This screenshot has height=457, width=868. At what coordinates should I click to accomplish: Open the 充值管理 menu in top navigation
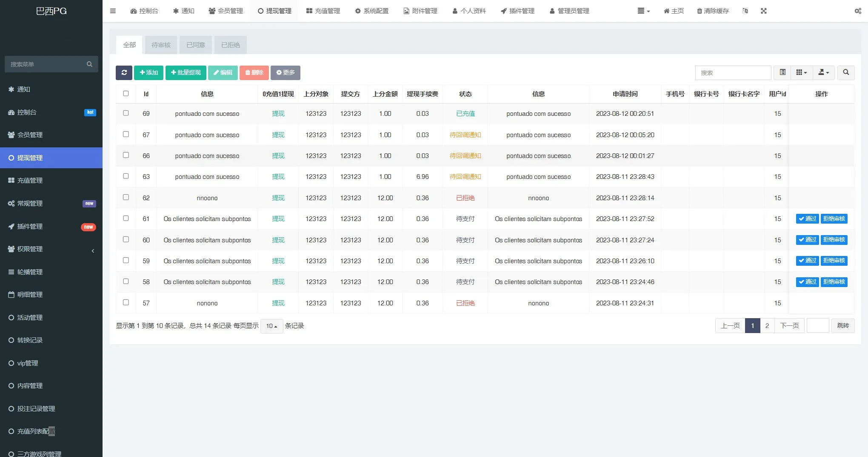click(x=323, y=11)
